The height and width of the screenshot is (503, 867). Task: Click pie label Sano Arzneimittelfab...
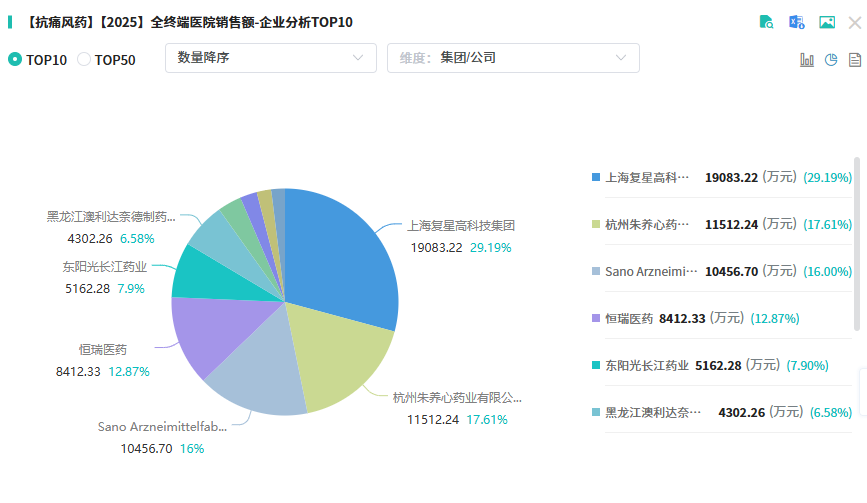(163, 427)
